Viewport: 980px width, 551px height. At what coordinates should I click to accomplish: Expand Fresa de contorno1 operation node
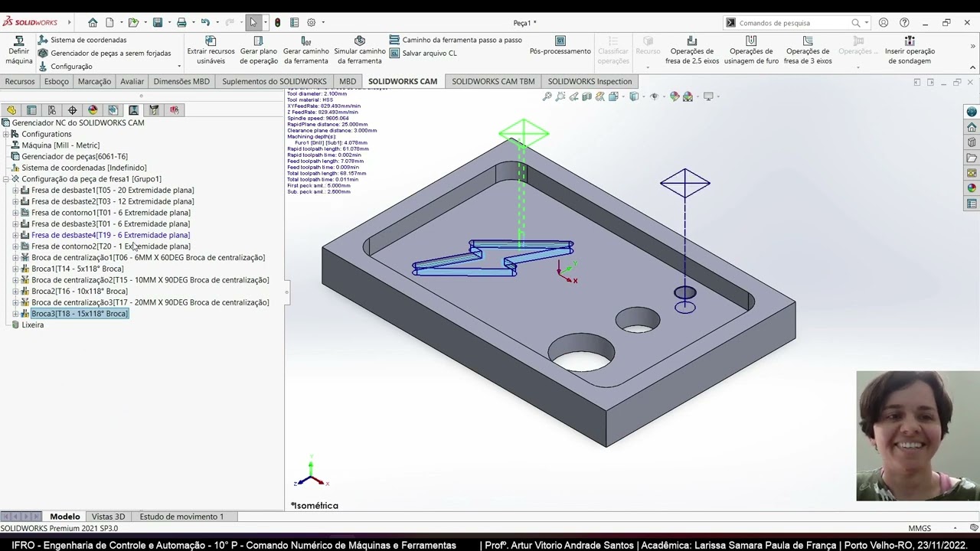pos(15,213)
